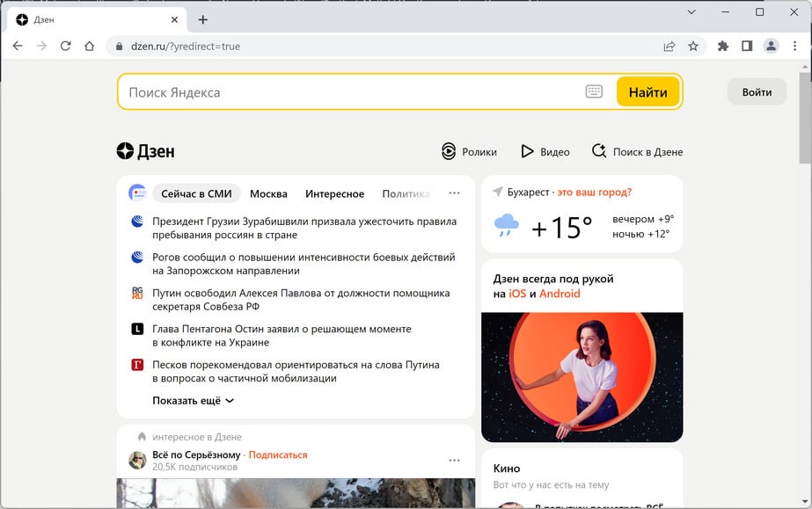The width and height of the screenshot is (812, 509).
Task: Click the location arrow icon beside Бухарест
Action: point(498,192)
